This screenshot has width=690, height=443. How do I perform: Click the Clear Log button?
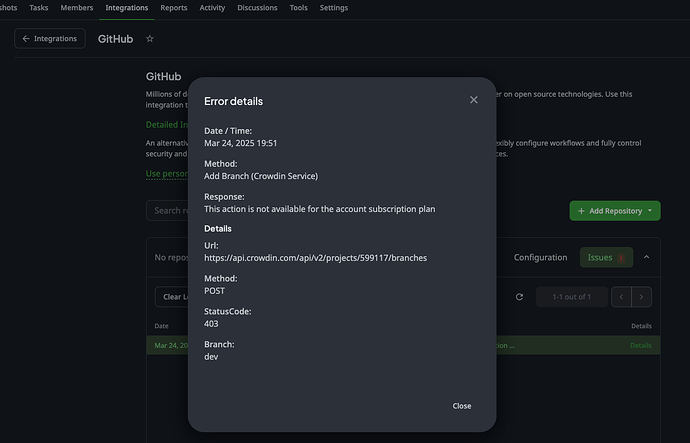[172, 297]
